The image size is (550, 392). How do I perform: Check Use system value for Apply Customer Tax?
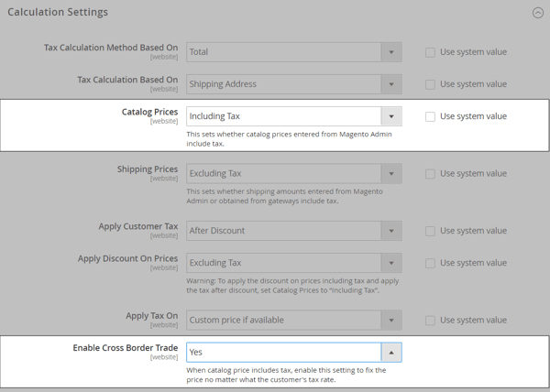click(430, 231)
